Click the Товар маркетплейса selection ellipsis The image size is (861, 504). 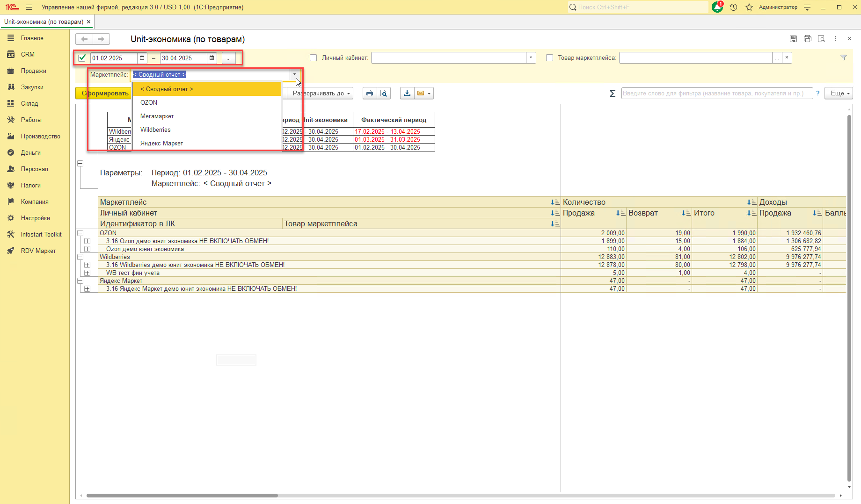[x=777, y=58]
